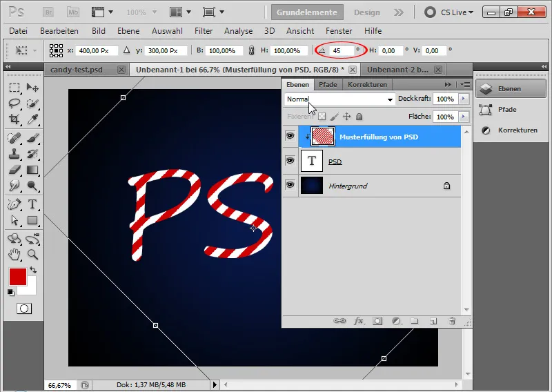This screenshot has width=552, height=392.
Task: Select the Eyedropper tool
Action: pos(32,119)
